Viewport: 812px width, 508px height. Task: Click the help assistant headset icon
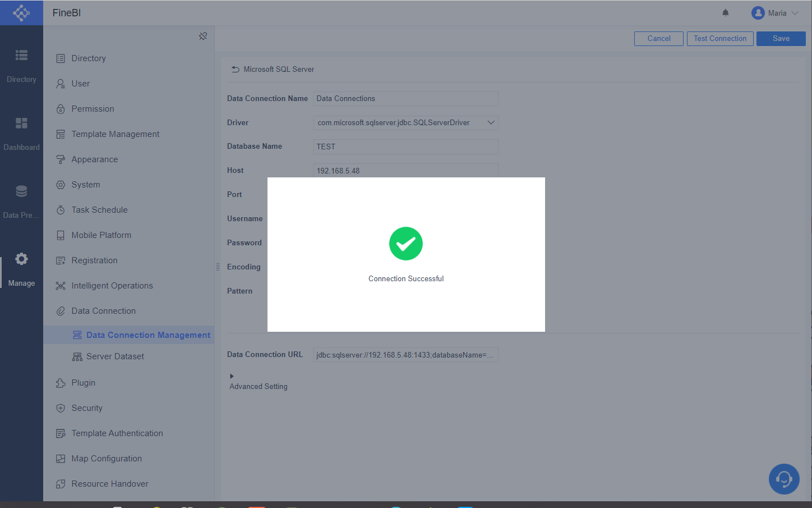click(784, 479)
